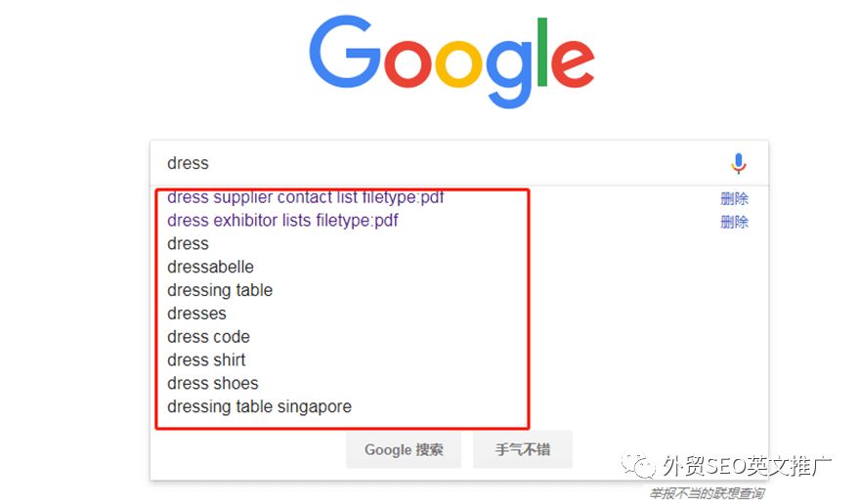Click the Google logo
This screenshot has width=860, height=504.
tap(451, 61)
